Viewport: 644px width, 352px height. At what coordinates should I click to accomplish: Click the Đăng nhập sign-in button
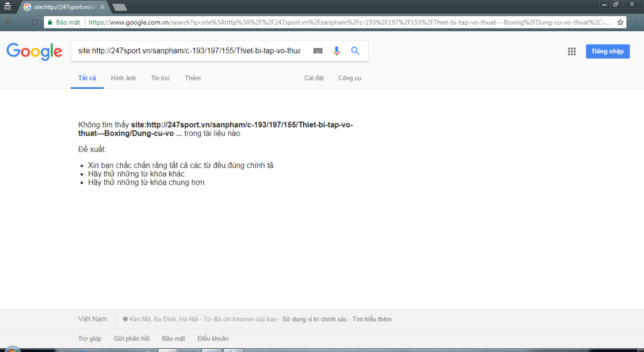tap(608, 51)
